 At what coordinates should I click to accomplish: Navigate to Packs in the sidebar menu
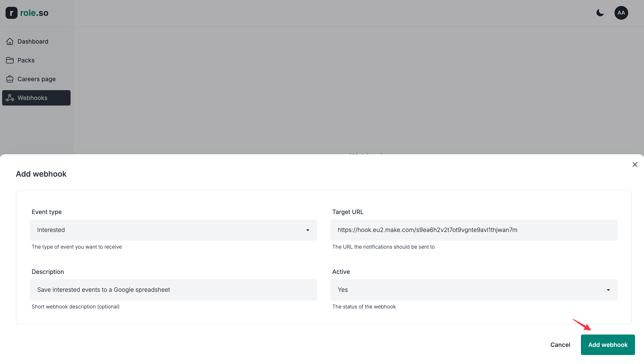click(26, 60)
